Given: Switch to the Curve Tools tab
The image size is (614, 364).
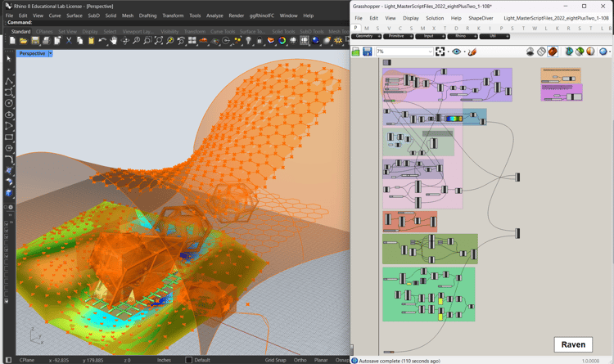Looking at the screenshot, I should pyautogui.click(x=223, y=32).
